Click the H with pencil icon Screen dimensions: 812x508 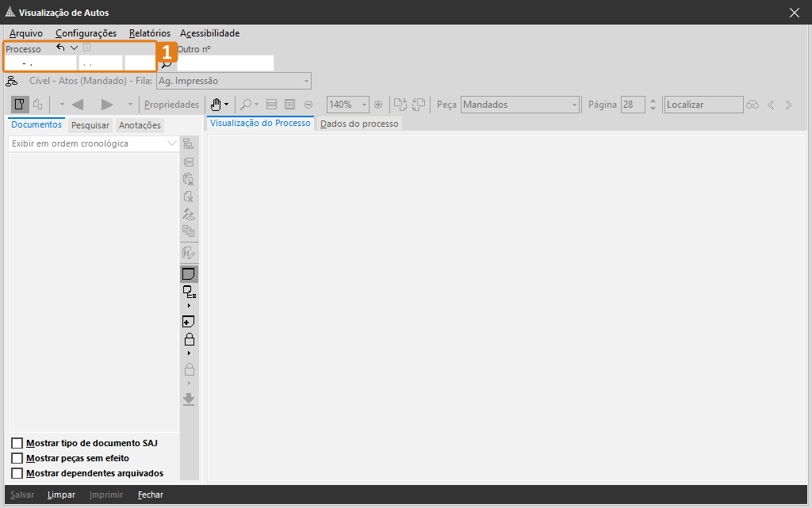(x=189, y=253)
